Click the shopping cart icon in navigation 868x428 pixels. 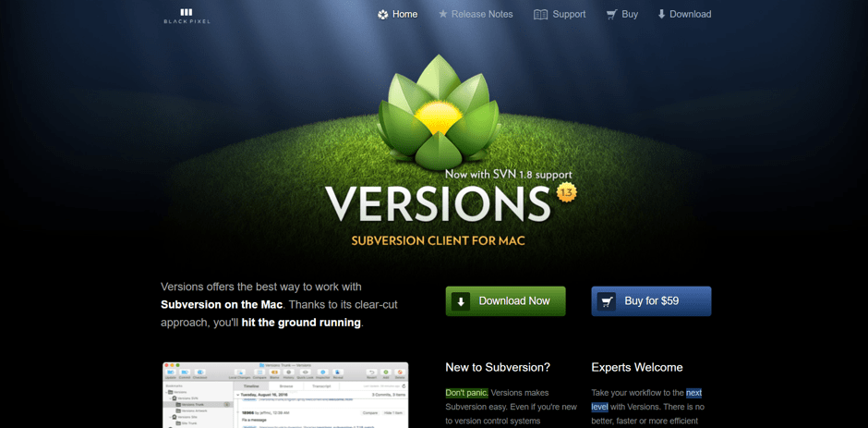click(611, 15)
